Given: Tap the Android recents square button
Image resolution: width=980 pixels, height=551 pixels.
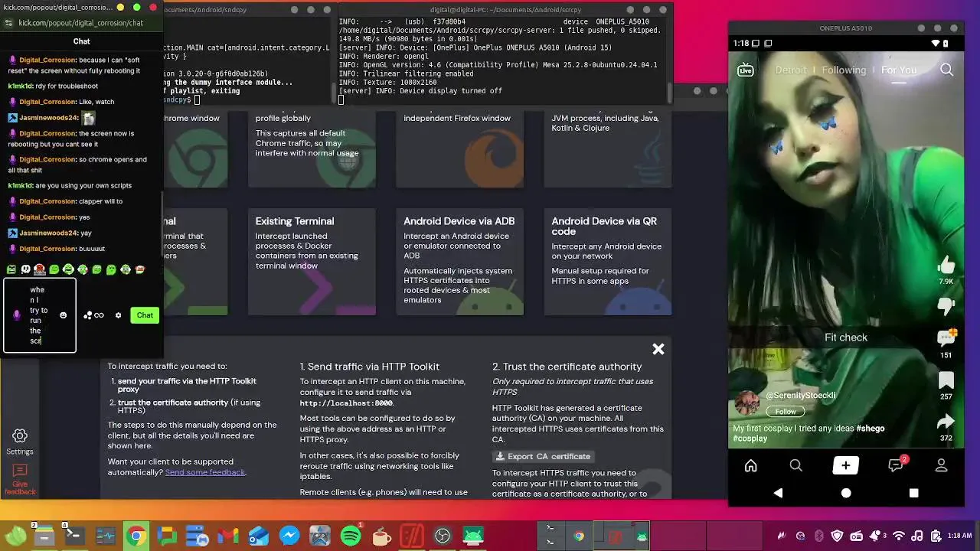Looking at the screenshot, I should 913,494.
